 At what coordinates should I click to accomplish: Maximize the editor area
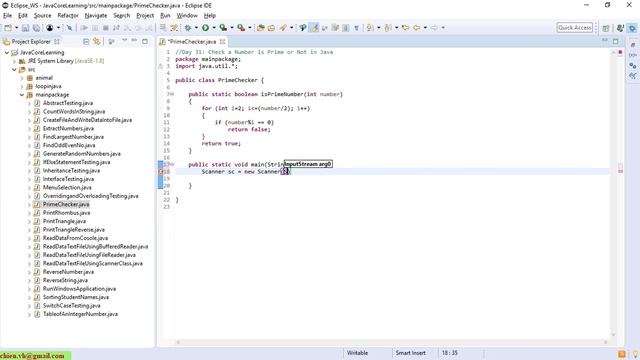point(616,41)
